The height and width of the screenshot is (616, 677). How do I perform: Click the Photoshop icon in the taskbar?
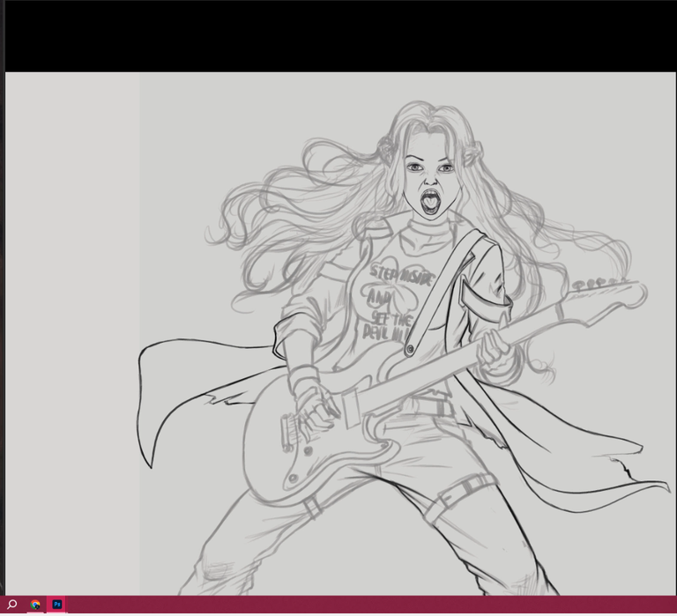point(57,605)
